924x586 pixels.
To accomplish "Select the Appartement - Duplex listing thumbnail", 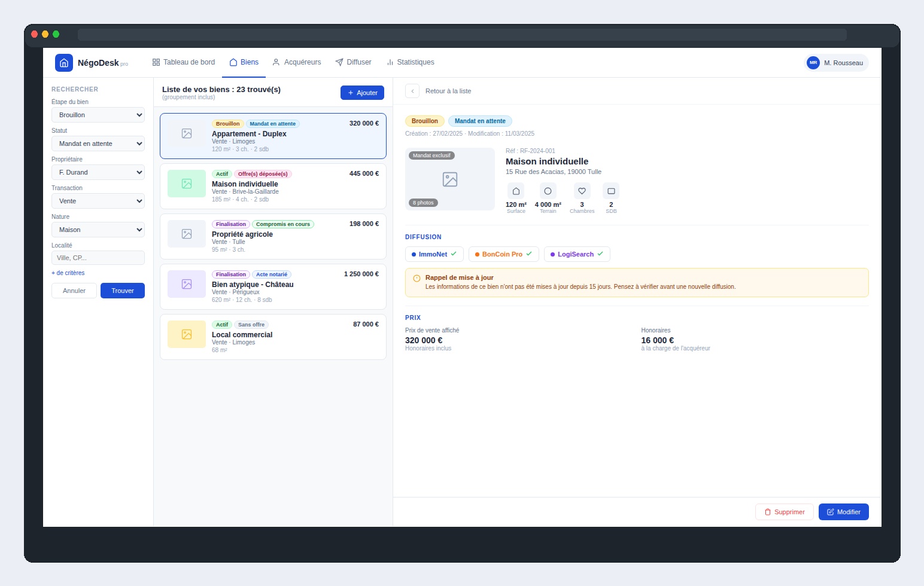I will 187,133.
